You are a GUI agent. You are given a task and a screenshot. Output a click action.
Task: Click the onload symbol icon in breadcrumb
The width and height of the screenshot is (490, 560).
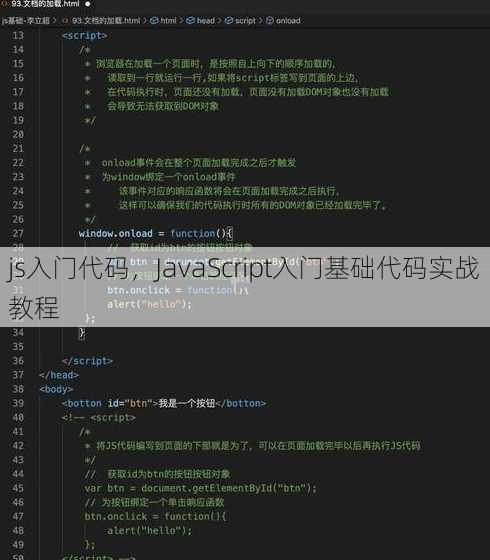pos(270,21)
